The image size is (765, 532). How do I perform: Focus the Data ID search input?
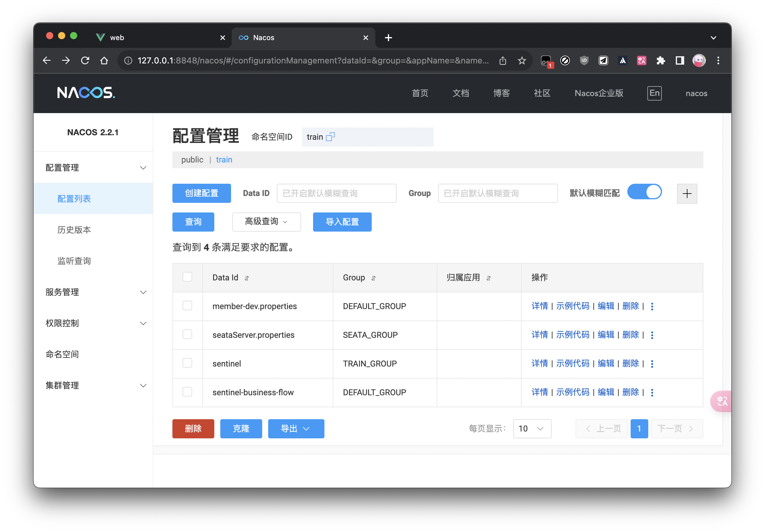point(336,193)
